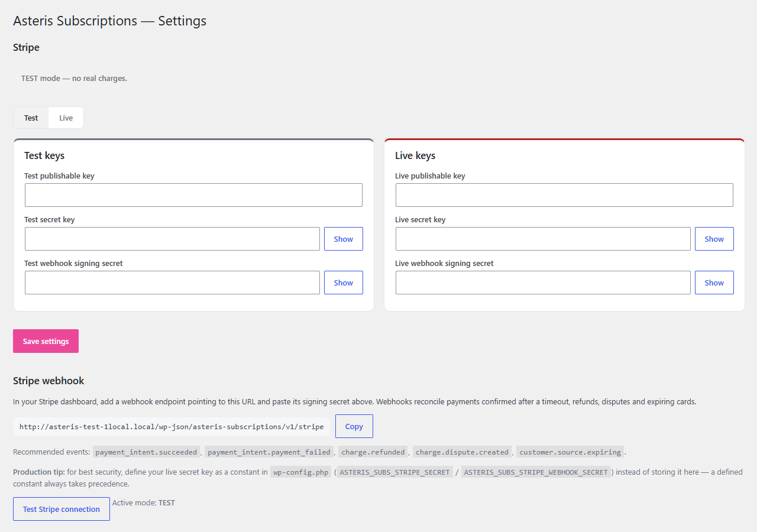The width and height of the screenshot is (757, 532).
Task: Click the 'Test webhook signing secret' label
Action: click(73, 264)
